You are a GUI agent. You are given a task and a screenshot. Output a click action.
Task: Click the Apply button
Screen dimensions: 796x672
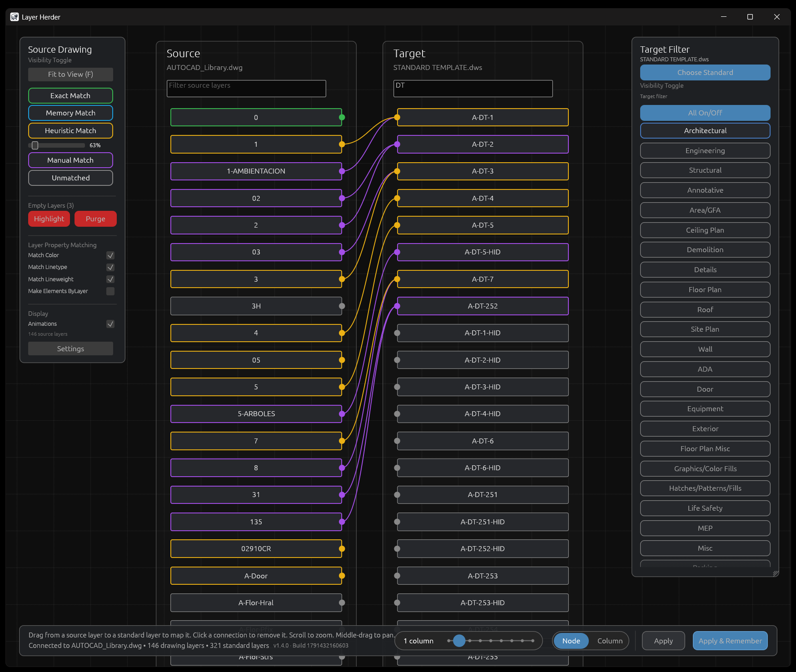[x=663, y=641]
